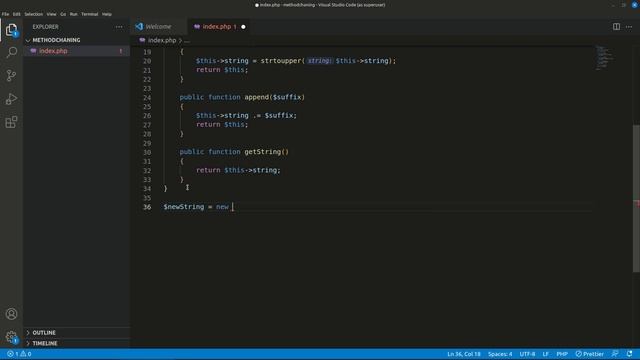Open the Manage gear icon
The height and width of the screenshot is (360, 640).
pos(11,337)
